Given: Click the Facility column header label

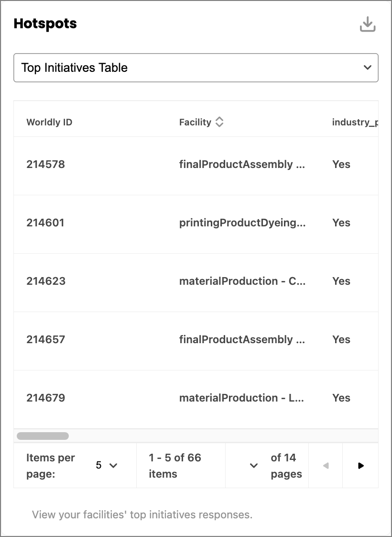Looking at the screenshot, I should tap(195, 122).
